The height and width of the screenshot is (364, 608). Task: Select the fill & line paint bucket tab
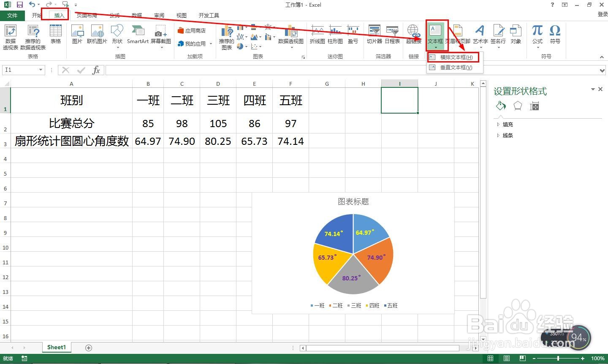point(501,106)
